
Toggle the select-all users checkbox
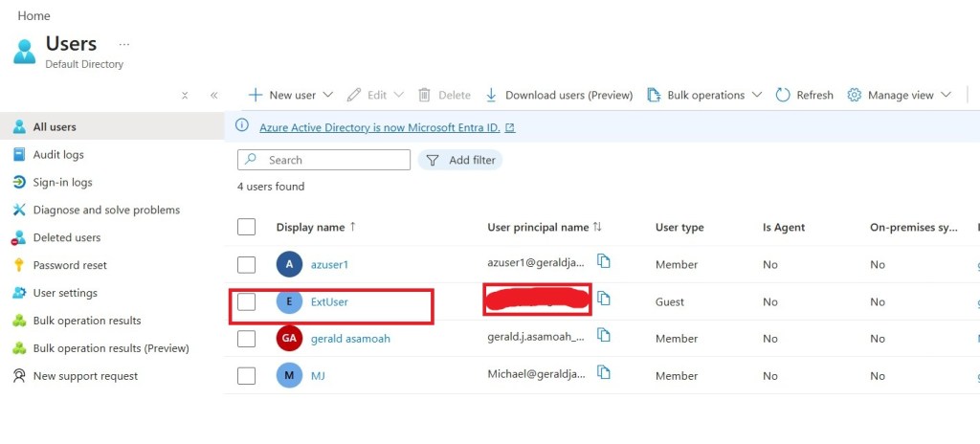click(247, 227)
